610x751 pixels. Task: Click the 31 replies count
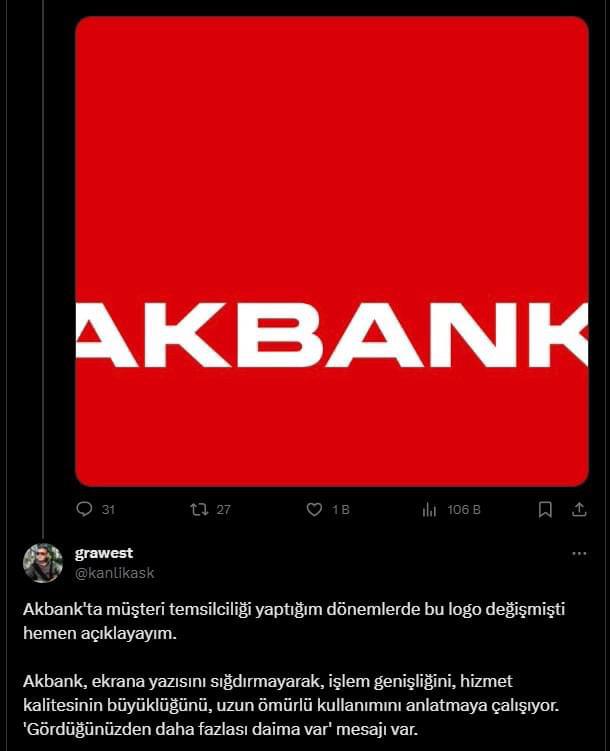pyautogui.click(x=108, y=510)
